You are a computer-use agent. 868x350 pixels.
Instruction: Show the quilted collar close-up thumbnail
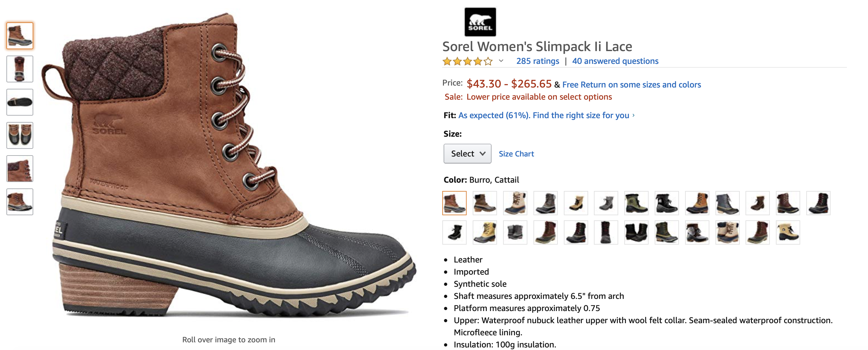20,169
